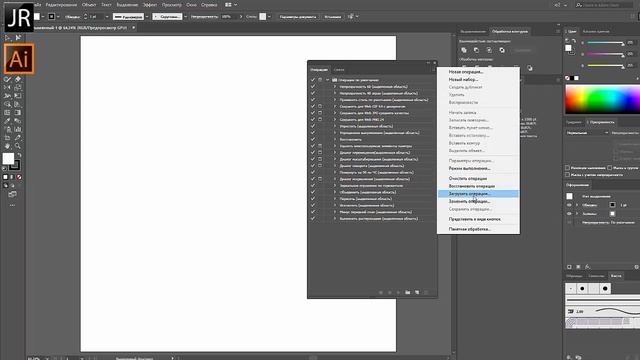Expand the 'Диалог масштабирования' action
This screenshot has height=360, width=640.
tap(335, 159)
